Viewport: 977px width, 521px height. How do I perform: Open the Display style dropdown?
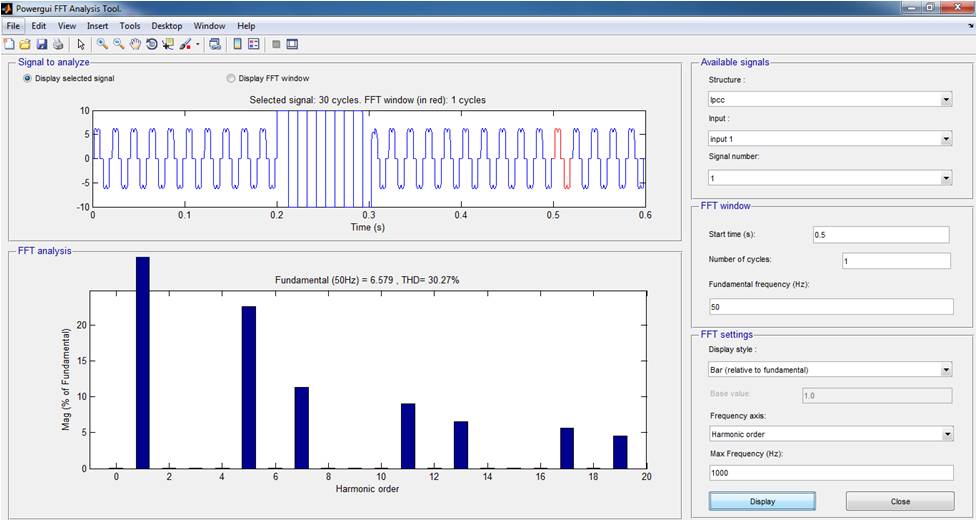831,370
